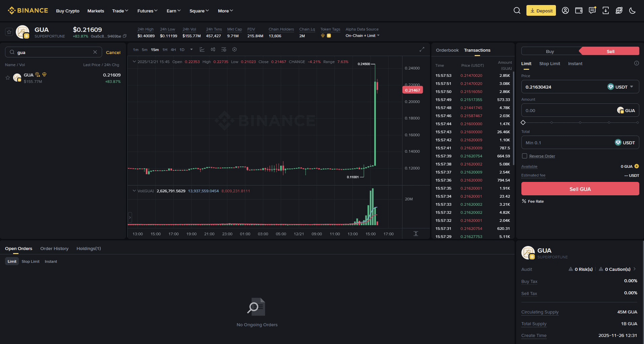
Task: Copy the contract address 0xa5c8...9469be
Action: tap(125, 36)
